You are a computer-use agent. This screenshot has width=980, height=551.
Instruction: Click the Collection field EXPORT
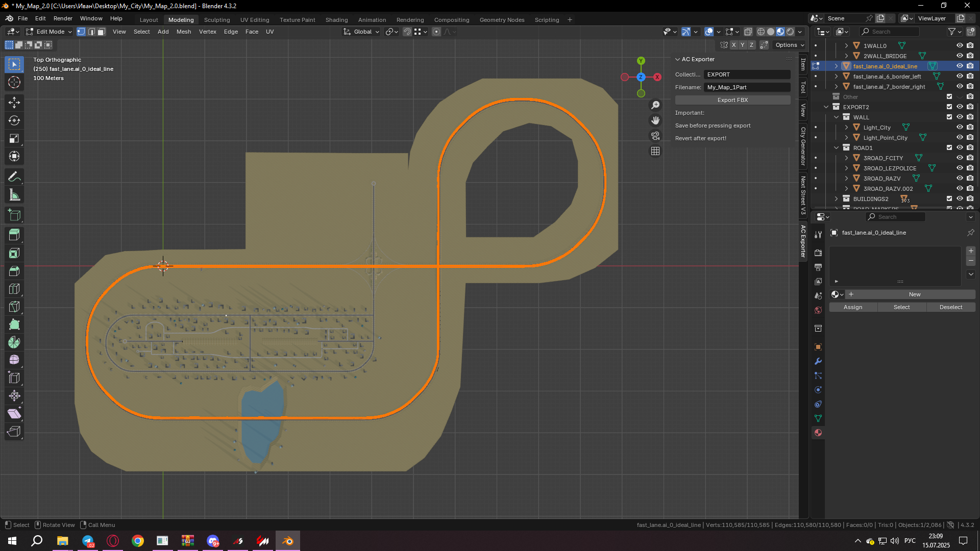(x=747, y=74)
